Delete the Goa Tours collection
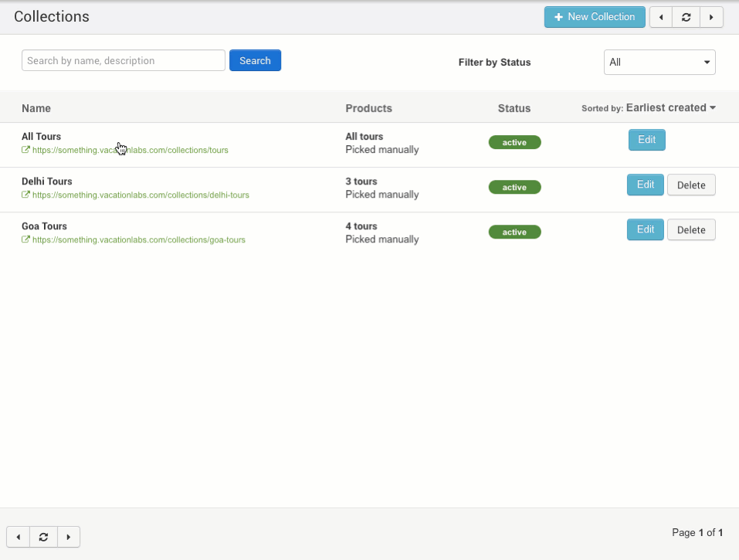 point(691,230)
